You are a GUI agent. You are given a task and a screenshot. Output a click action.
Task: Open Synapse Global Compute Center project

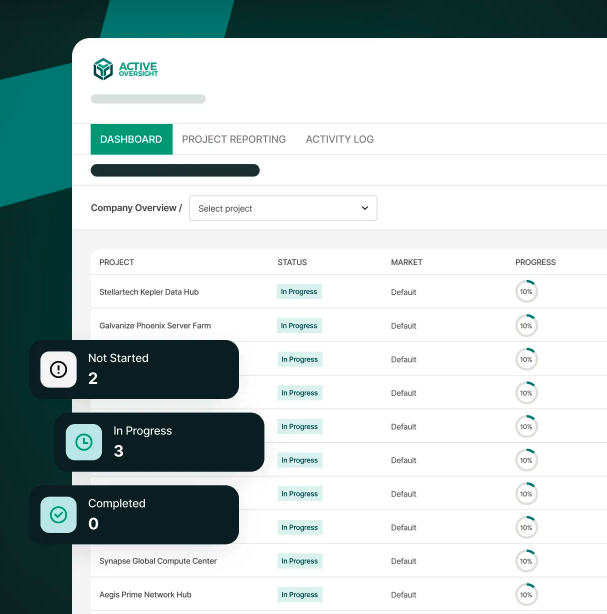pos(158,561)
